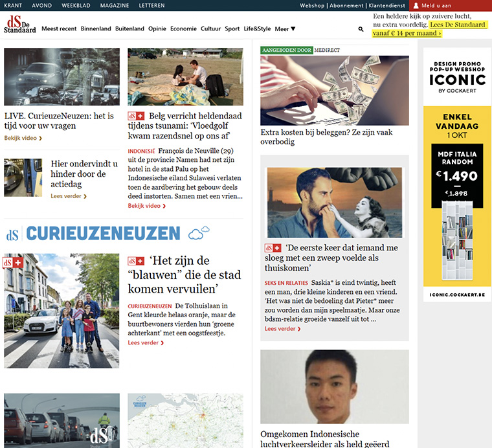Viewport: 492px width, 448px height.
Task: Open the Avond tab
Action: click(41, 5)
